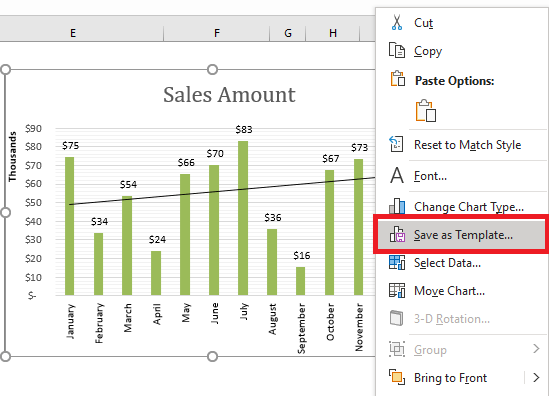Click the 3-D Rotation cube icon
Viewport: 549px width, 396px height.
point(396,318)
